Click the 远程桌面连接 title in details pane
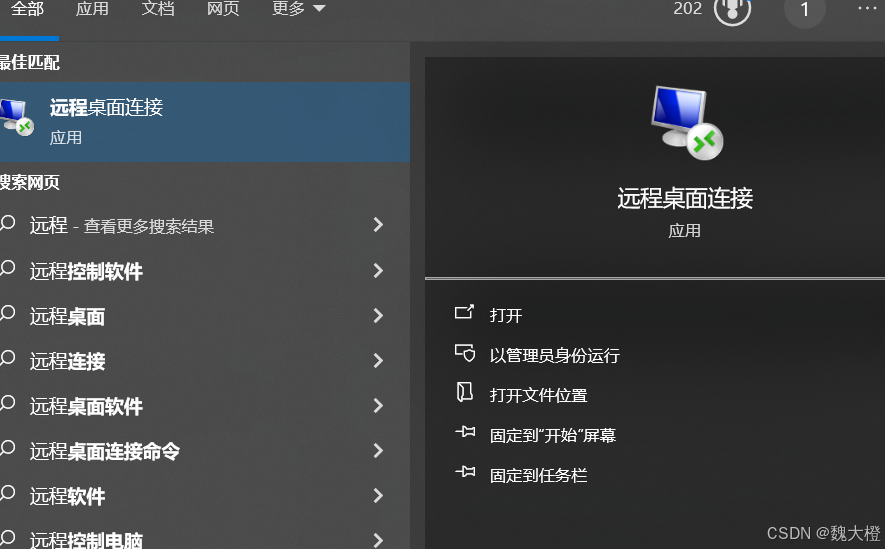 (685, 199)
